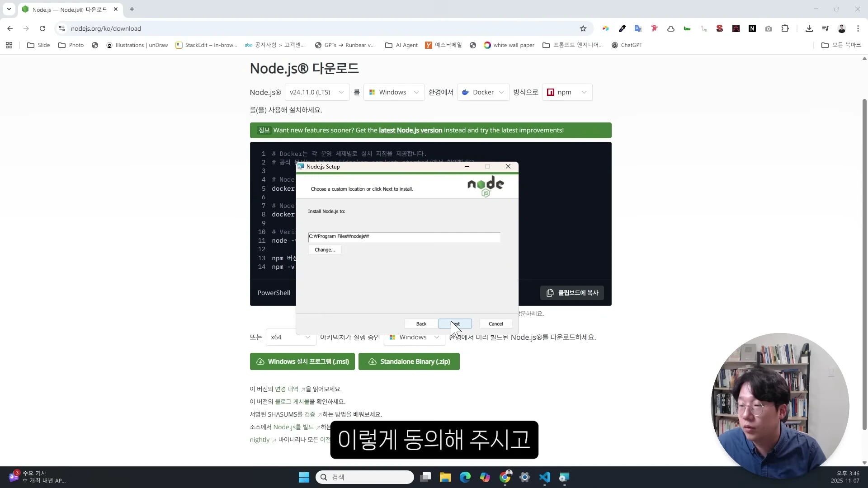868x488 pixels.
Task: Click Cancel in Node.js Setup
Action: tap(495, 324)
